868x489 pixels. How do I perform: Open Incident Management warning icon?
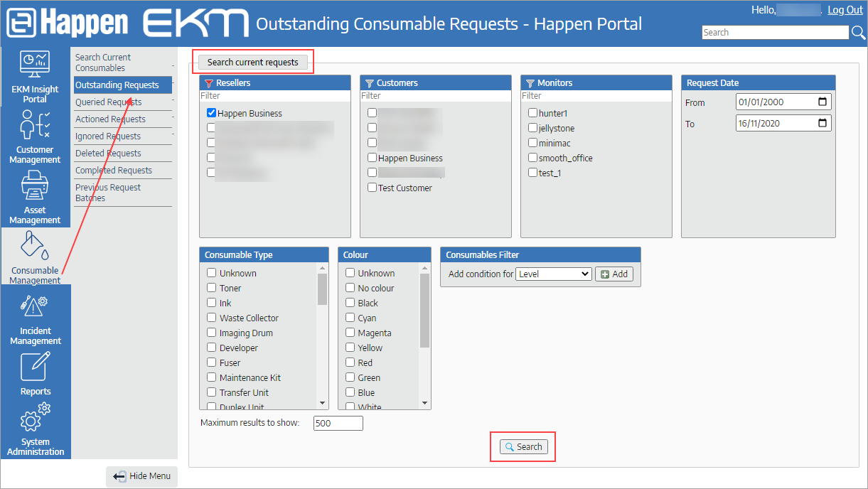pos(36,307)
